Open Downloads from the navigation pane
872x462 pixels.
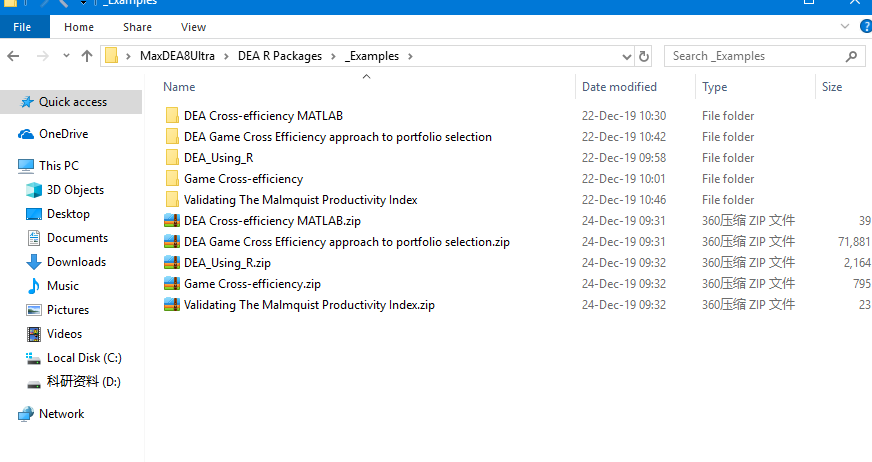point(76,261)
